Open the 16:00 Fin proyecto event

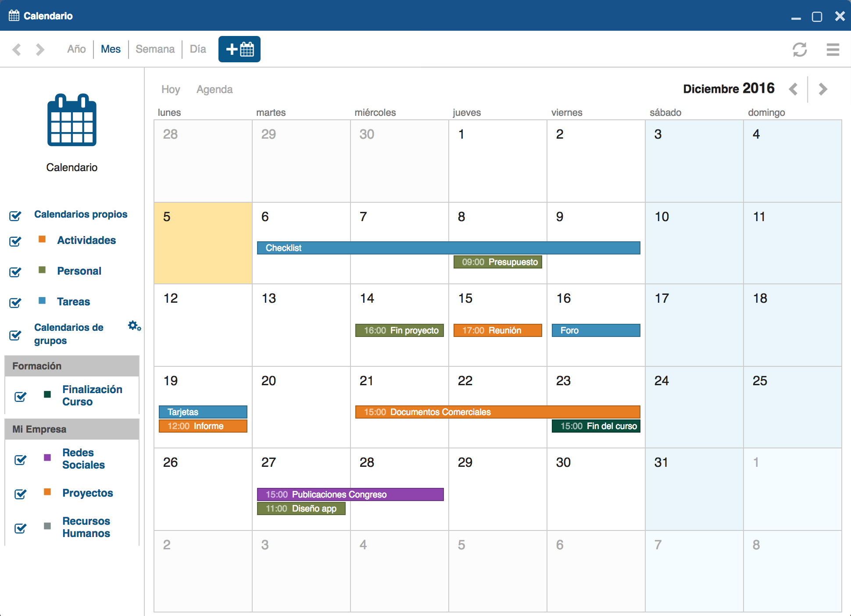[x=399, y=330]
